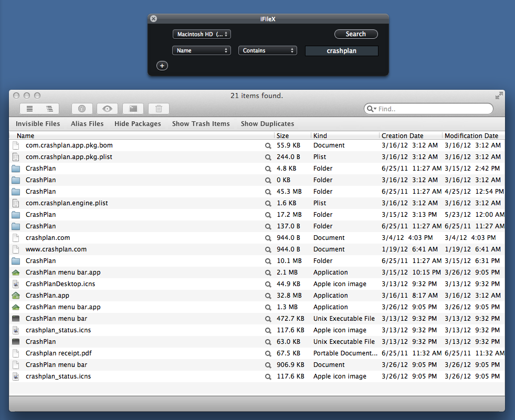Viewport: 515px width, 420px height.
Task: Click file icon of CrashPlanDesktop.icns
Action: pos(16,284)
